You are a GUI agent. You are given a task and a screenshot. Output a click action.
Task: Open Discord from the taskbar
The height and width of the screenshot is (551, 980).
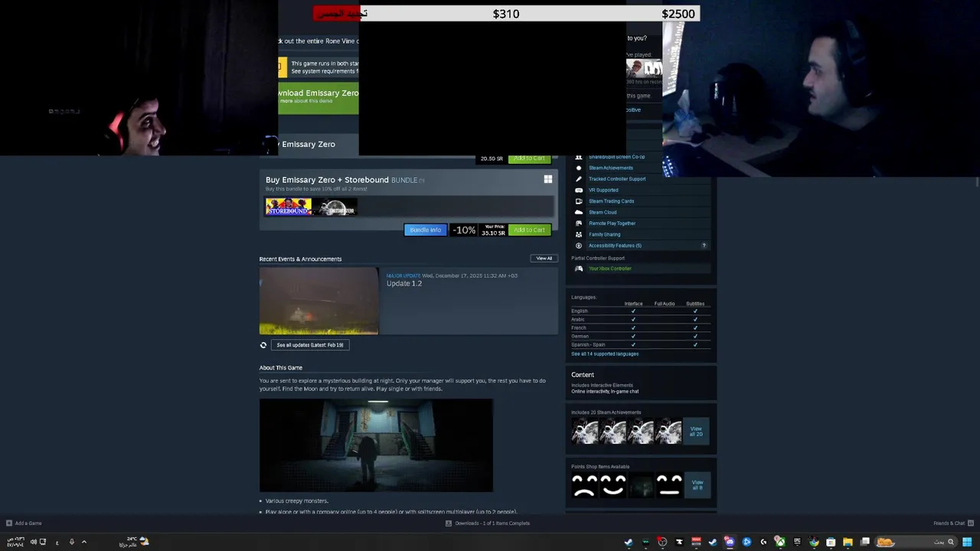tap(730, 542)
